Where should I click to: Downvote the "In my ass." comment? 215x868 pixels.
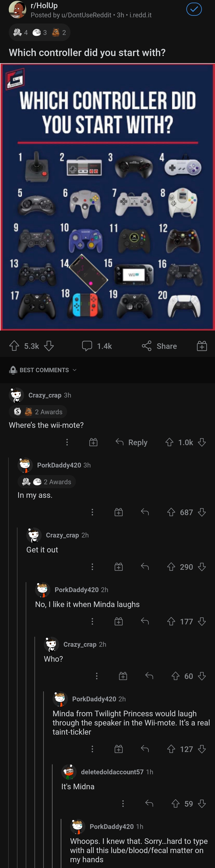pos(202,512)
